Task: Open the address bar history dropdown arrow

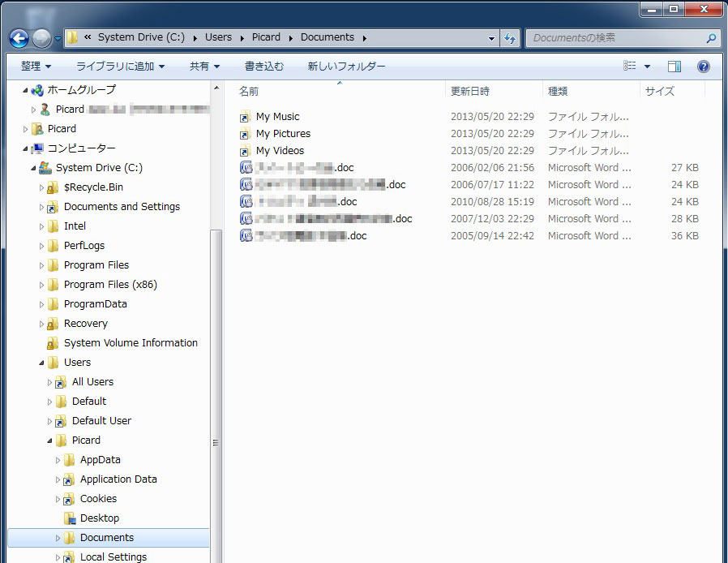Action: click(491, 39)
